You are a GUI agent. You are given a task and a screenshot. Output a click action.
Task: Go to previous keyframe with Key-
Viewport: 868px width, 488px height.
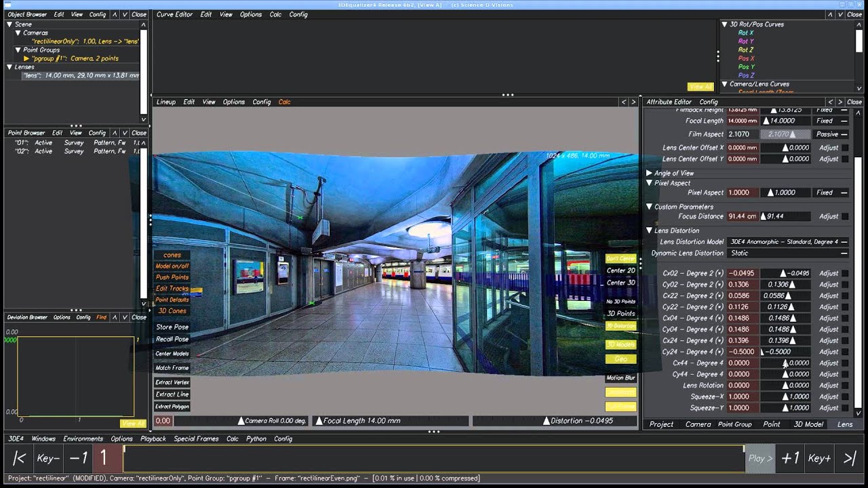[x=48, y=458]
